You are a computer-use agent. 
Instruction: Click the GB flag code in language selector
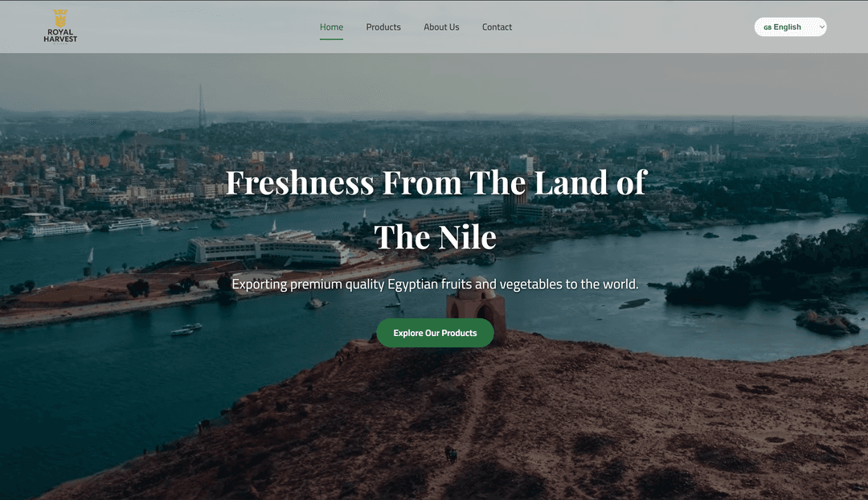[x=768, y=27]
